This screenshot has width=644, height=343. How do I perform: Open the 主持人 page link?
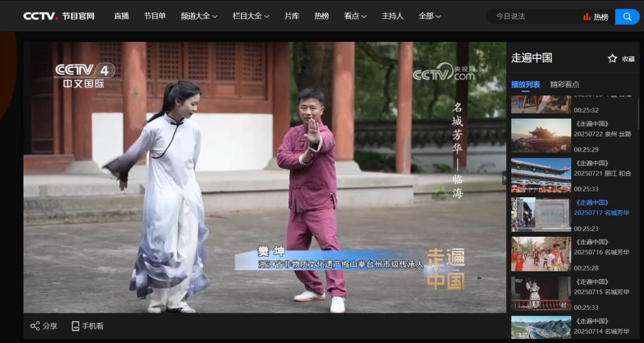click(392, 16)
